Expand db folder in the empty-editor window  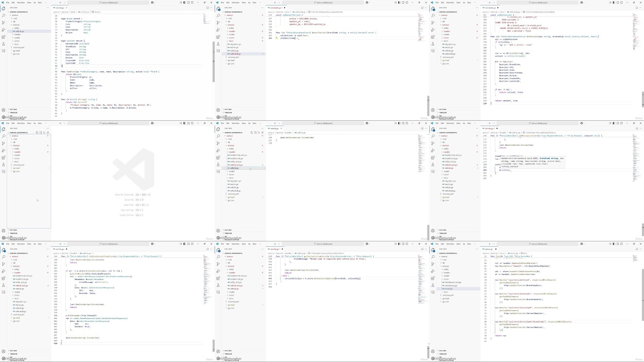click(x=29, y=142)
